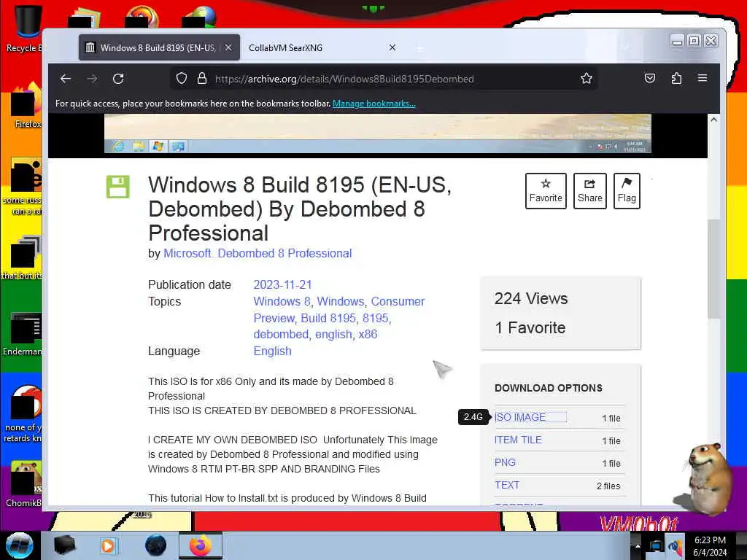Image resolution: width=747 pixels, height=560 pixels.
Task: Click the page vertical scrollbar thumb
Action: pos(713,269)
